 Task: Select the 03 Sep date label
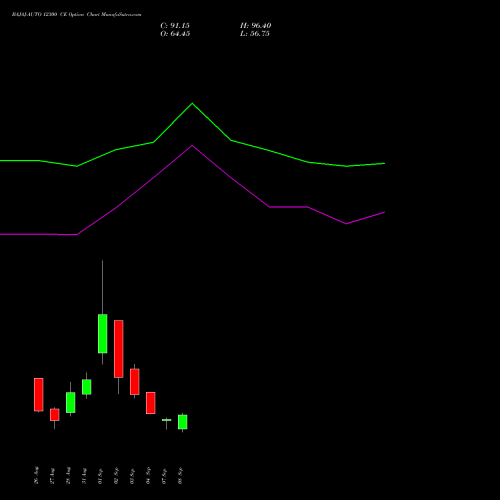132,475
